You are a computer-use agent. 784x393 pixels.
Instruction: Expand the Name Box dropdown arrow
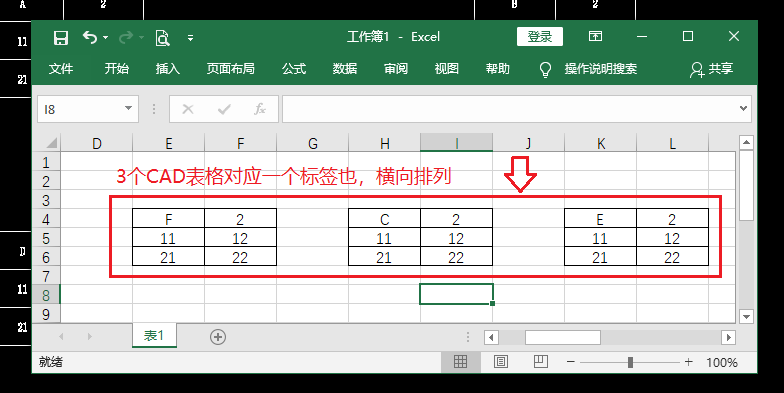(128, 108)
